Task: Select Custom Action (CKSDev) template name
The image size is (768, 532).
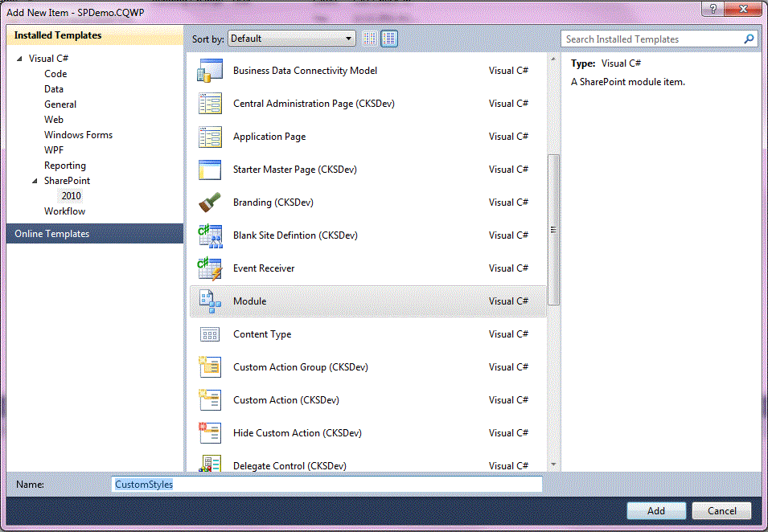Action: [286, 400]
